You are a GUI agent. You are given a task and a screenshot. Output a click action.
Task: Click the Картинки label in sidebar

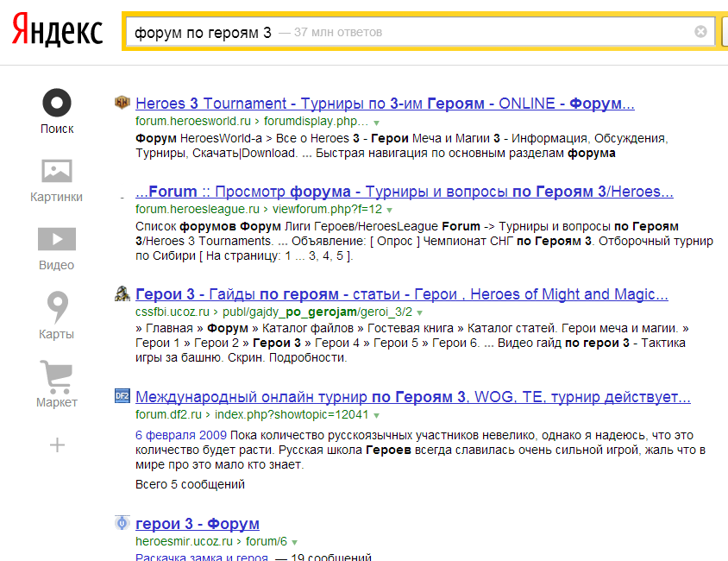point(57,197)
